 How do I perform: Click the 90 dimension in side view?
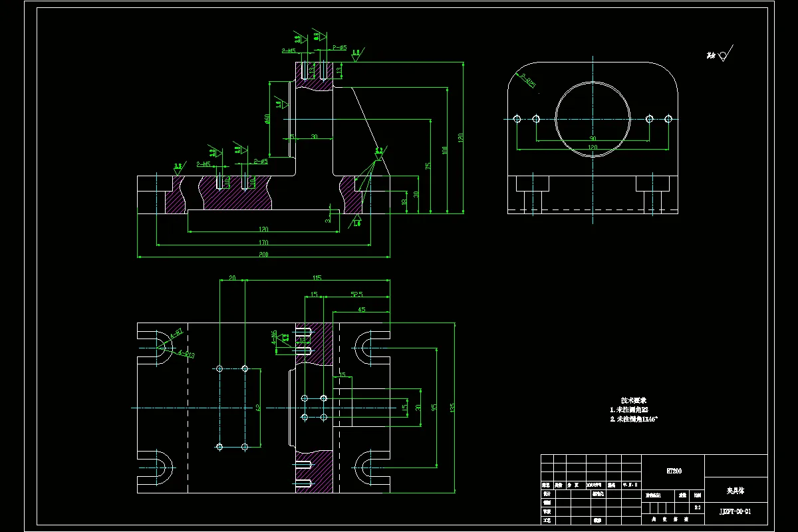point(592,138)
